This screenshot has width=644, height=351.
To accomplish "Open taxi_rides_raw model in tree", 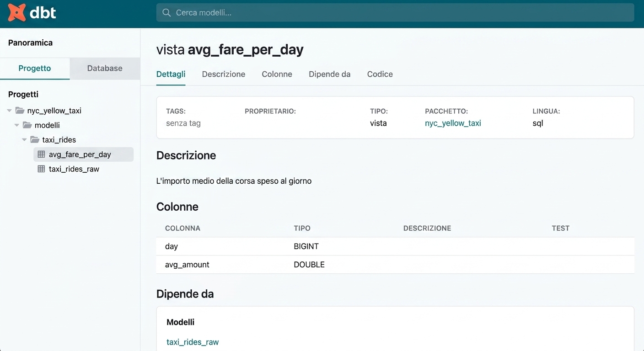I will point(74,169).
